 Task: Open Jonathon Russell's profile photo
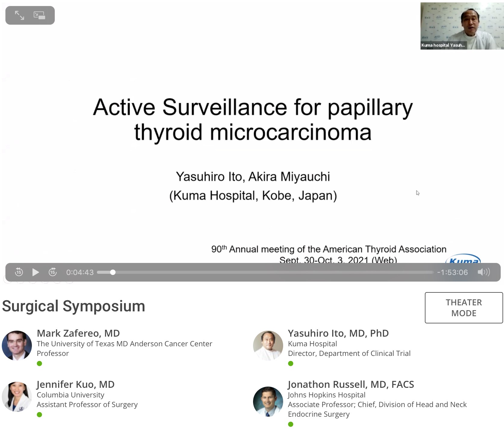tap(268, 401)
